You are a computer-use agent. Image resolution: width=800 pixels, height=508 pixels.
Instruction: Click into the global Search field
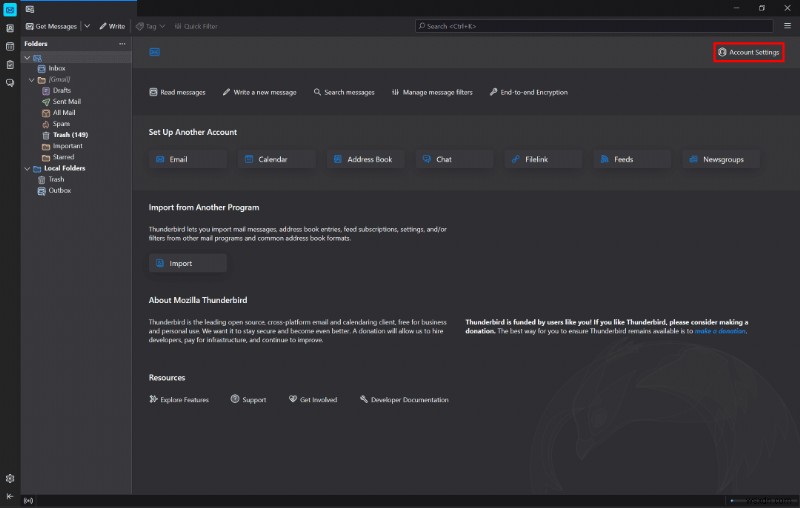coord(594,26)
